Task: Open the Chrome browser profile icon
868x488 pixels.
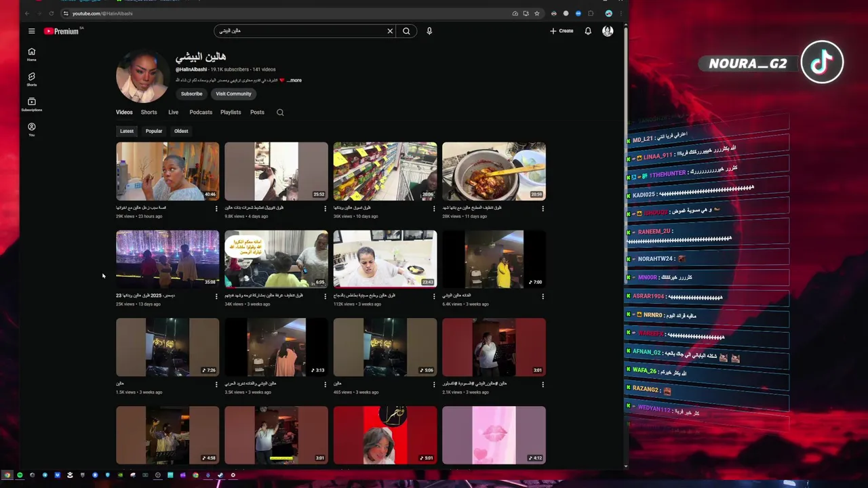Action: click(x=608, y=14)
